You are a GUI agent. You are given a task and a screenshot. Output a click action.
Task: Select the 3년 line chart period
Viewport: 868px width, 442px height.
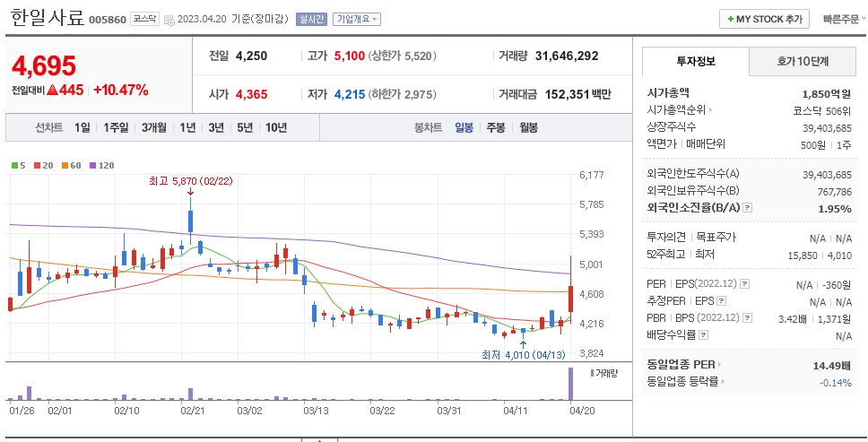[x=216, y=128]
